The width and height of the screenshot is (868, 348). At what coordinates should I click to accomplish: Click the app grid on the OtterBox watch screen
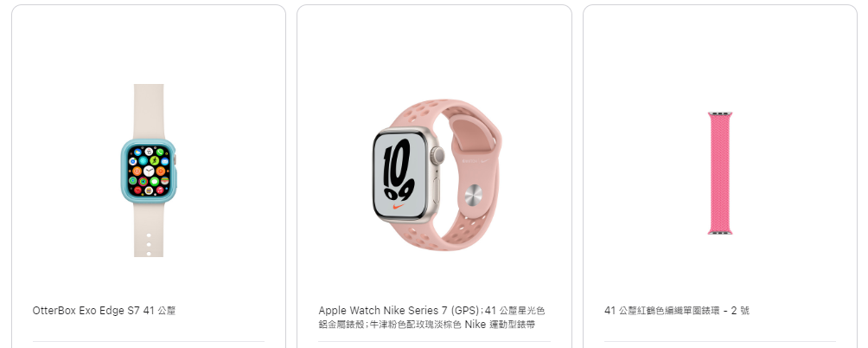tap(149, 171)
